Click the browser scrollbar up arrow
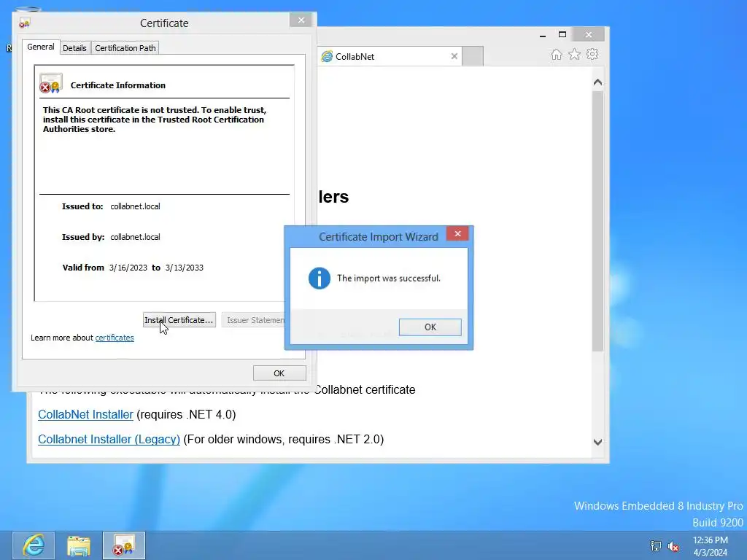 coord(598,82)
